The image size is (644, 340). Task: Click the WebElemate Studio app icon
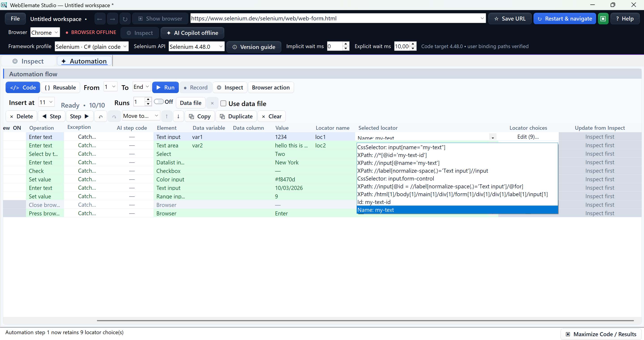pyautogui.click(x=4, y=5)
